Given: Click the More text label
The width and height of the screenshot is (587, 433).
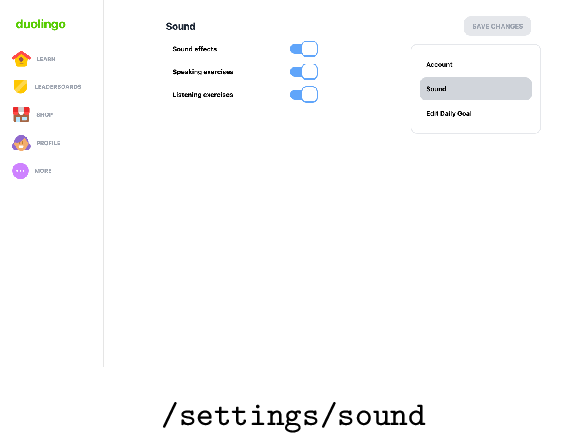Looking at the screenshot, I should tap(43, 171).
